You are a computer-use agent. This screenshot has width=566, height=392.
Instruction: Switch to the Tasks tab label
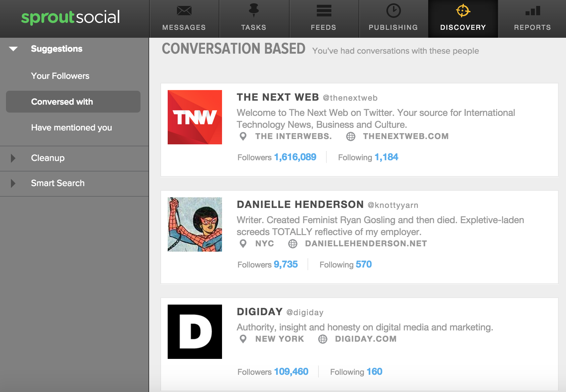coord(254,27)
